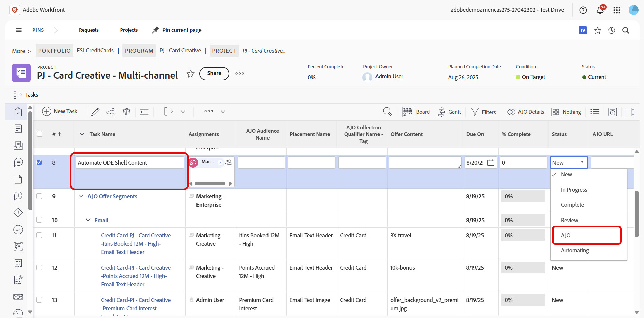The width and height of the screenshot is (644, 318).
Task: Favorite this page with top star icon
Action: click(x=598, y=30)
